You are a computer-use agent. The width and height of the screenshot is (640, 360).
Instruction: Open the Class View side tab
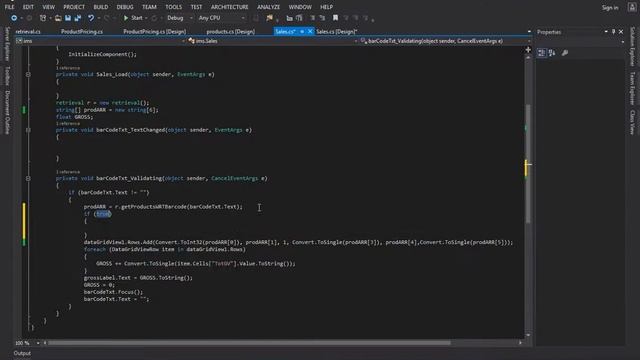(x=632, y=122)
